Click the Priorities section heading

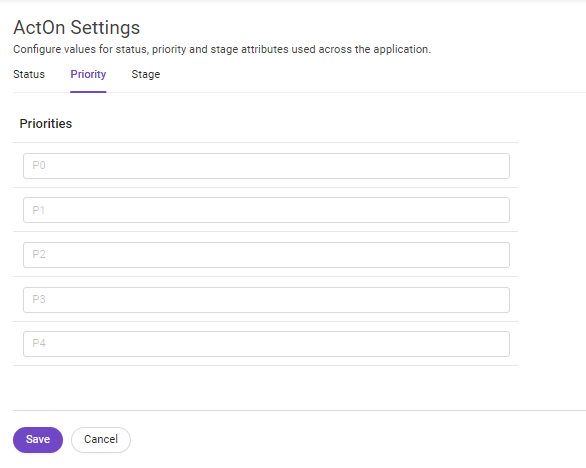46,124
